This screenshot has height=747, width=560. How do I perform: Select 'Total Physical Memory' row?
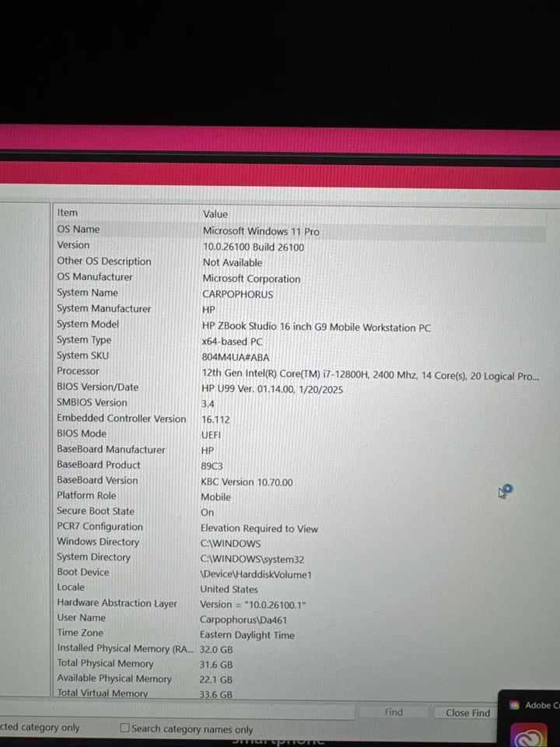105,663
